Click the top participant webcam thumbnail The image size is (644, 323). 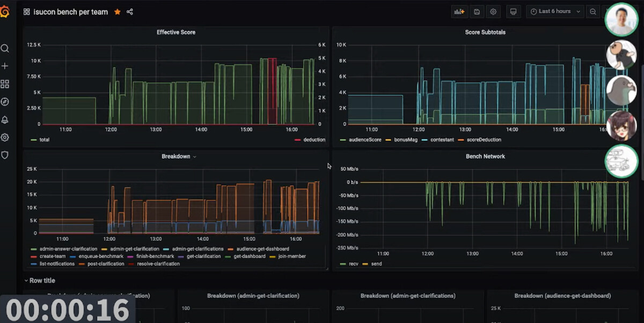pos(621,19)
